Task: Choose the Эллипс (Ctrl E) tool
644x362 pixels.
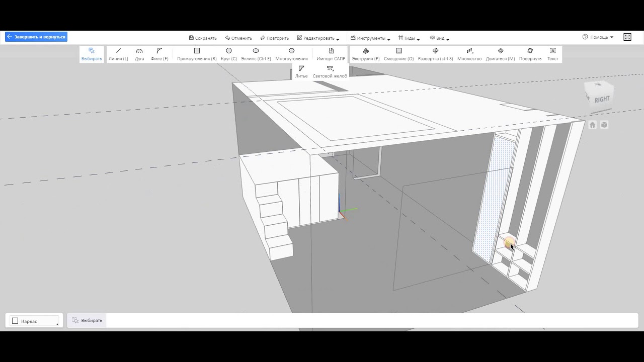Action: (256, 54)
